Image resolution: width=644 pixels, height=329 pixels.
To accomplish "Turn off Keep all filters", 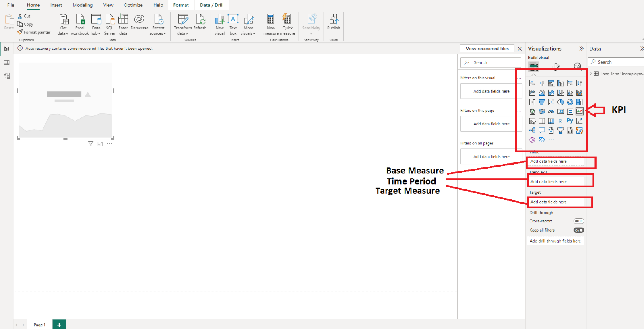I will pos(578,230).
